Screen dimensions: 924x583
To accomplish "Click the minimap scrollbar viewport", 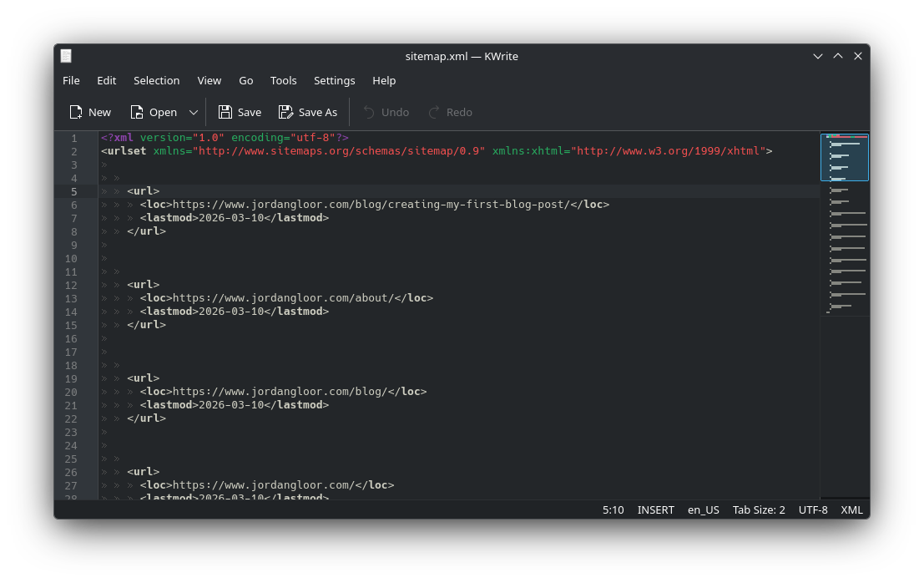I will tap(845, 157).
